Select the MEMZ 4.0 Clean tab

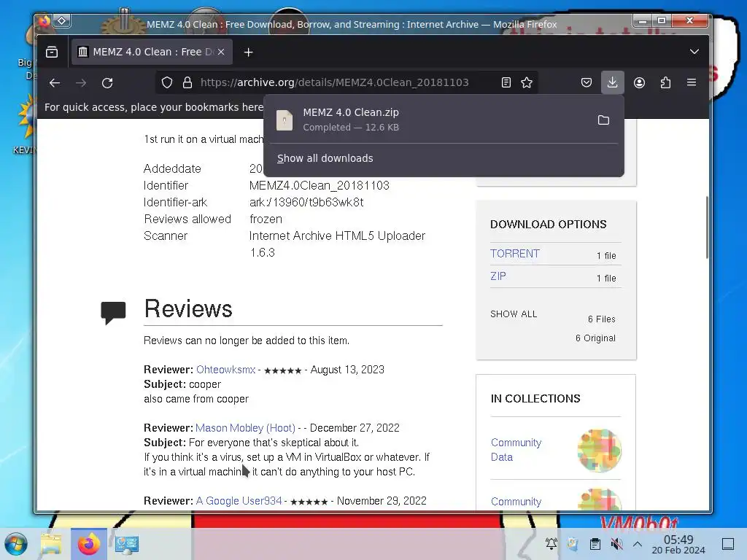tap(152, 52)
